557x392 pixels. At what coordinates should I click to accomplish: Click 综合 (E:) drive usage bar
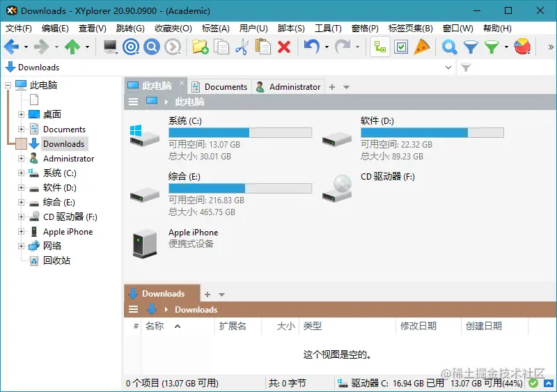pyautogui.click(x=240, y=189)
